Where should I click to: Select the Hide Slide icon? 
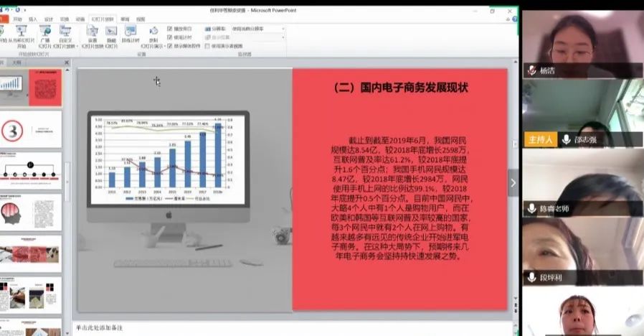(111, 32)
